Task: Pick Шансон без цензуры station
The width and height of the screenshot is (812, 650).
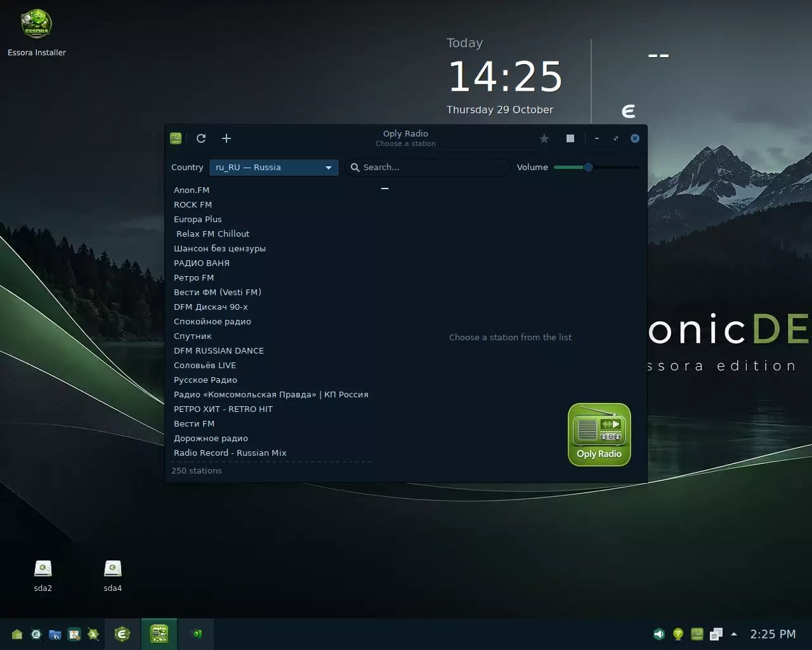Action: (x=272, y=248)
